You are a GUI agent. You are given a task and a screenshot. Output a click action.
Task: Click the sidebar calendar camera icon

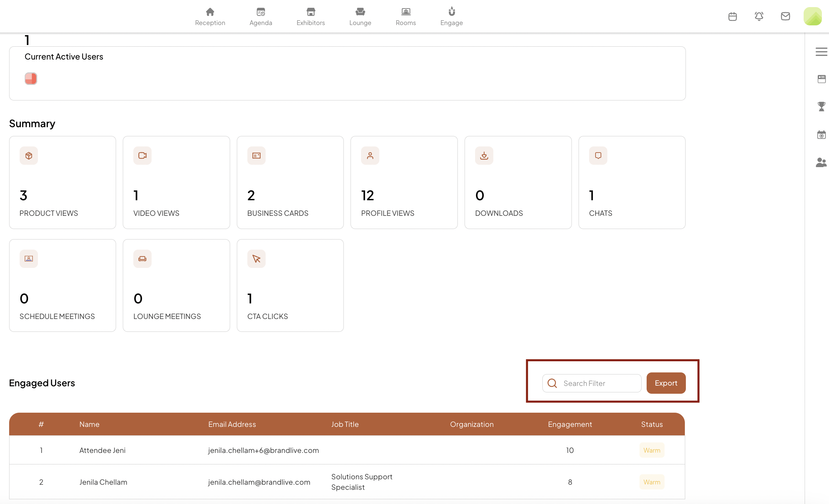821,135
